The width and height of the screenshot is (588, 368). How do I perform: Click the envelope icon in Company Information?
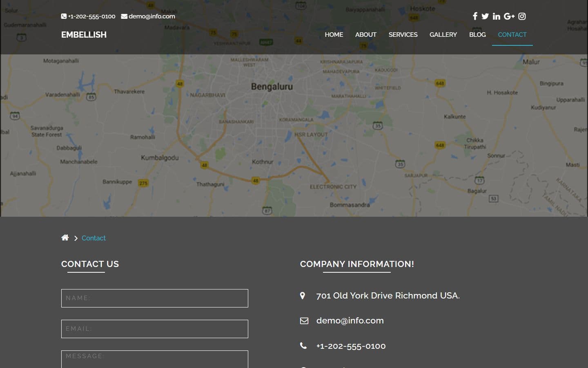click(304, 321)
